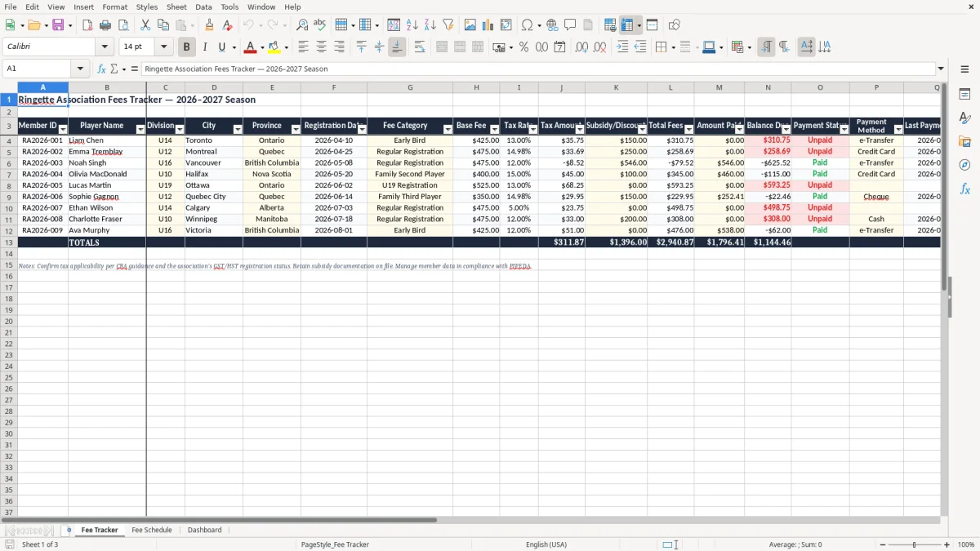Open the Sheet menu

[x=176, y=7]
